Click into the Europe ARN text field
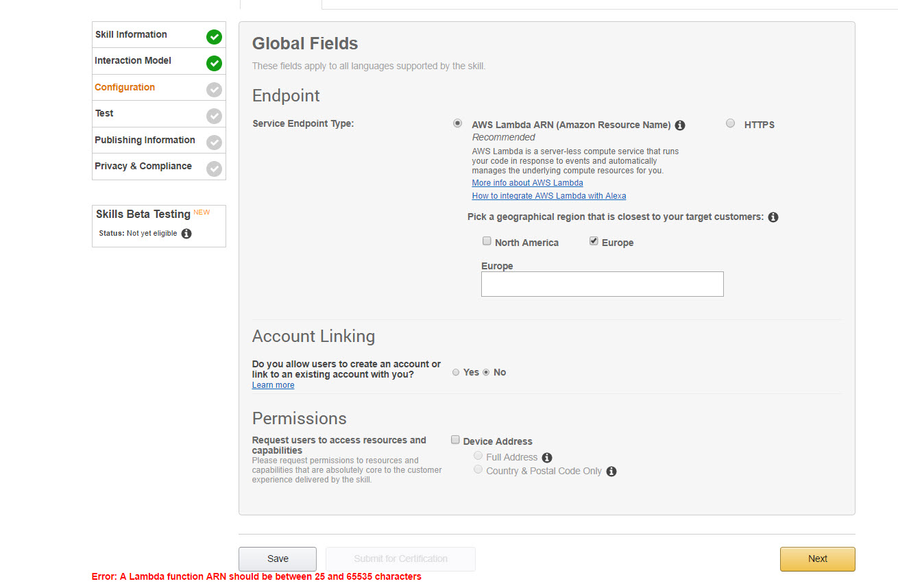Image resolution: width=898 pixels, height=588 pixels. click(602, 284)
